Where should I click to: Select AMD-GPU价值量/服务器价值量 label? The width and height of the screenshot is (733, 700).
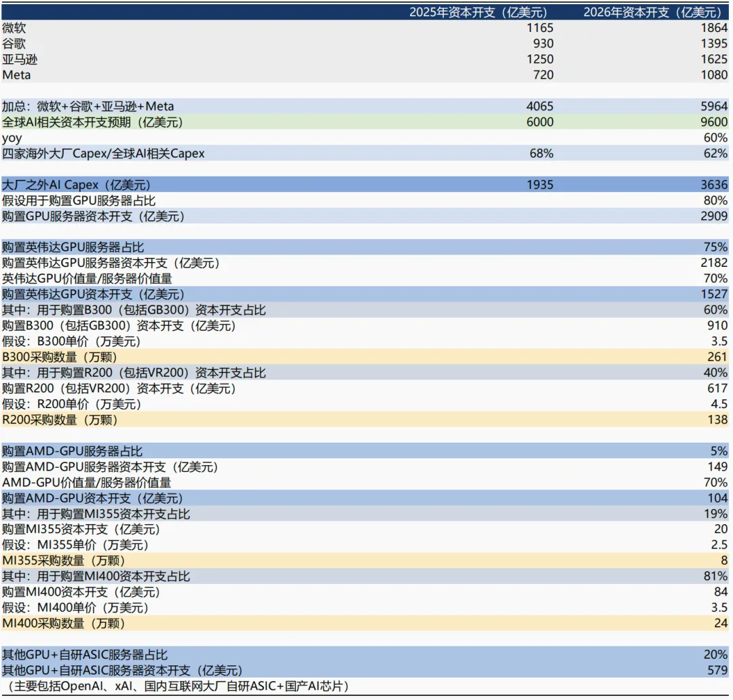[x=86, y=483]
